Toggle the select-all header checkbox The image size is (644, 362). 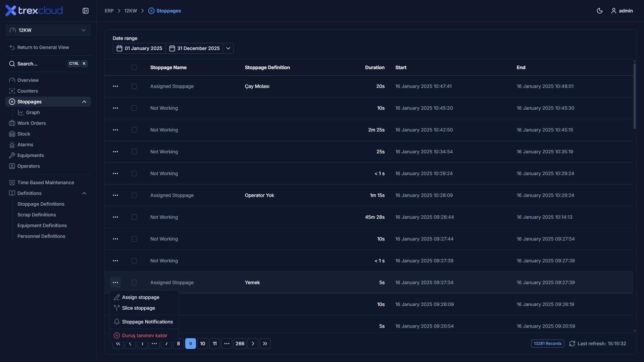(134, 67)
